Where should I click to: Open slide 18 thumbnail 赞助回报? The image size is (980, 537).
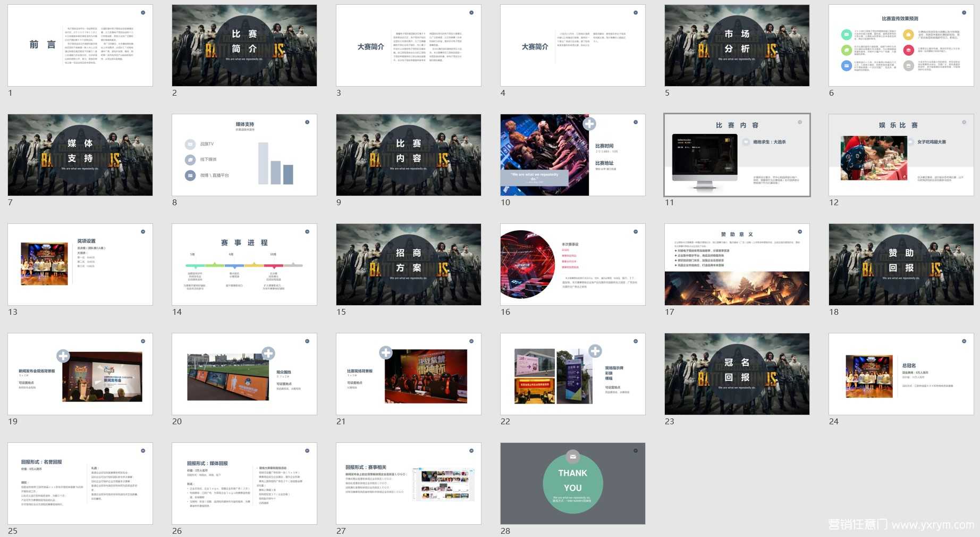click(901, 264)
